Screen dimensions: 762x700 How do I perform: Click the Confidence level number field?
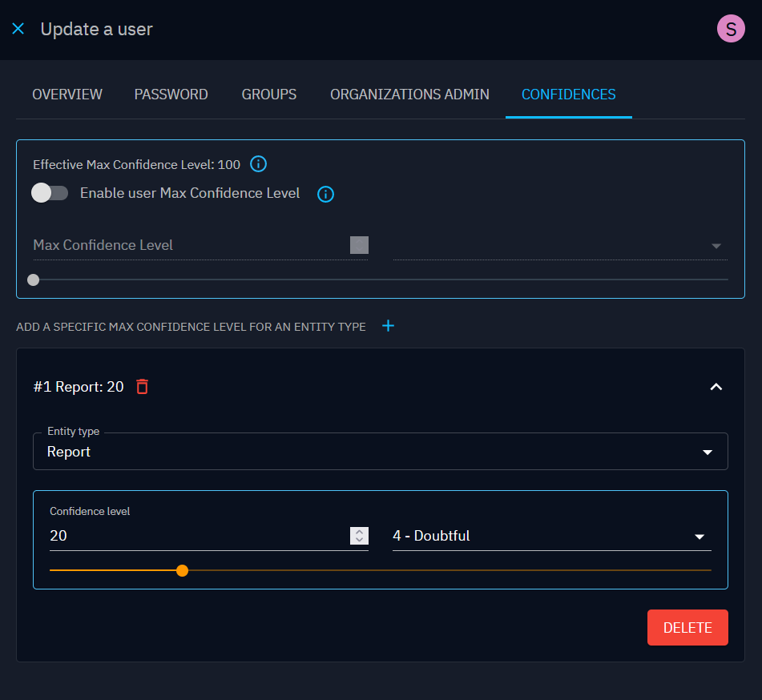[196, 536]
